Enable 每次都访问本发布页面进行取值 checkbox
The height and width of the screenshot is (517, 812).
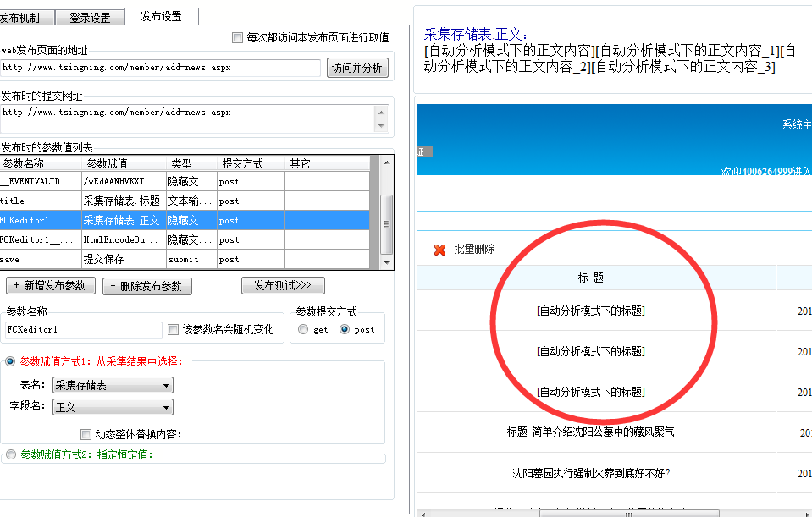point(237,38)
